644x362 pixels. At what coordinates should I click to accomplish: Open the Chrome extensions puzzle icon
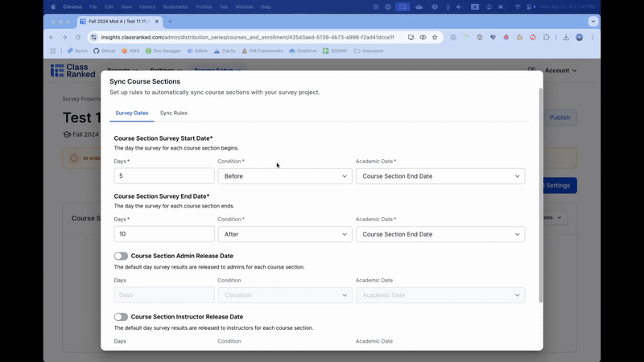coord(546,37)
